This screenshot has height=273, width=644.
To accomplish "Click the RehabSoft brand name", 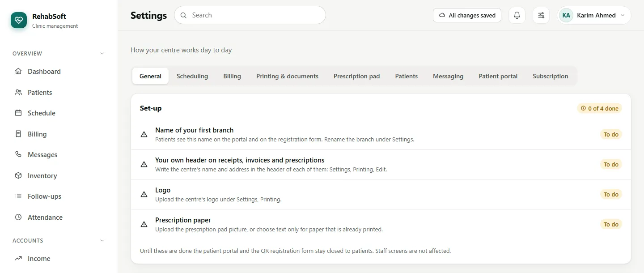I will coord(49,16).
